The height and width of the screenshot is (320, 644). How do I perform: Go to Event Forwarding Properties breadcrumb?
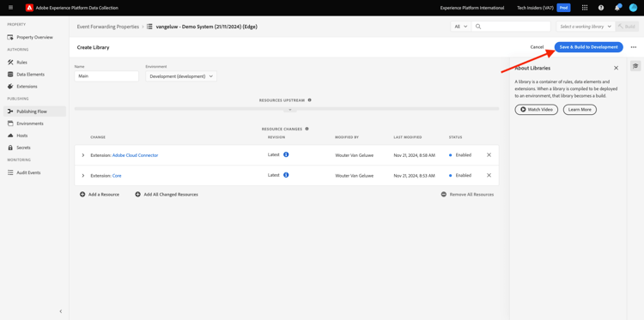(x=108, y=27)
